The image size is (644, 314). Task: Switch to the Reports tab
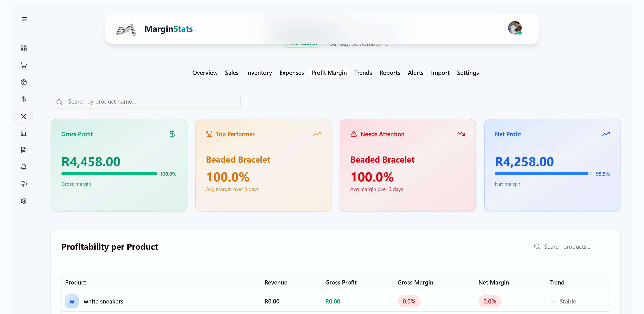pyautogui.click(x=390, y=73)
